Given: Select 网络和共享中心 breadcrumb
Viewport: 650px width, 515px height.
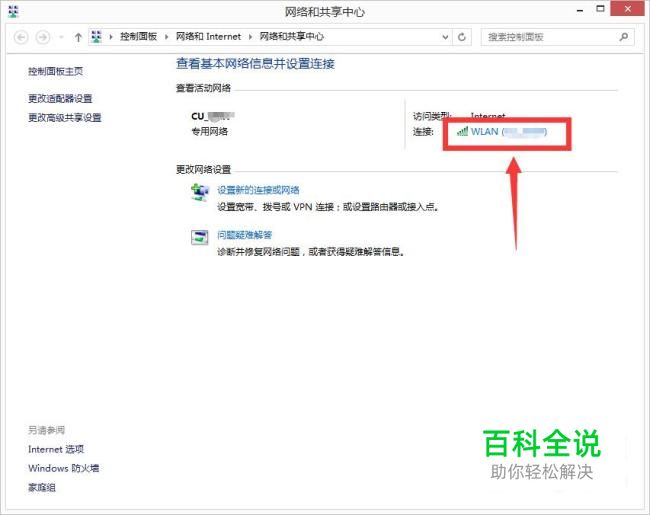Looking at the screenshot, I should 291,37.
